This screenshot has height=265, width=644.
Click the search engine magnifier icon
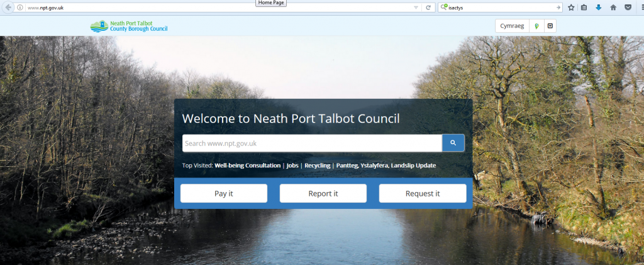tap(444, 8)
